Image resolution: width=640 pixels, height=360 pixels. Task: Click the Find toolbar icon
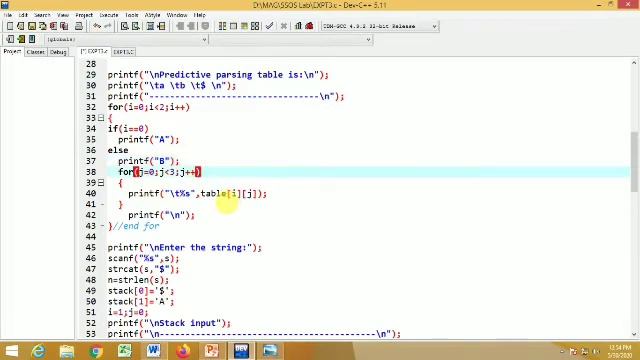click(x=124, y=26)
